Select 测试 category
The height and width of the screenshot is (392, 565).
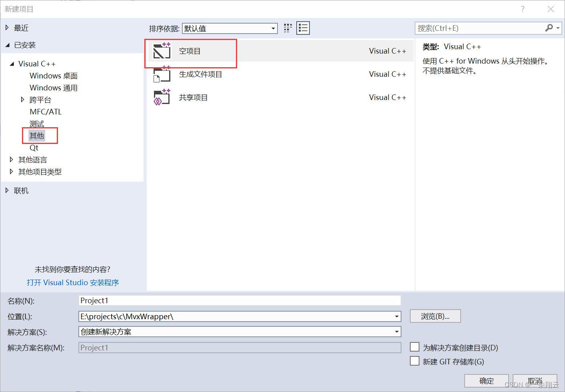click(37, 124)
